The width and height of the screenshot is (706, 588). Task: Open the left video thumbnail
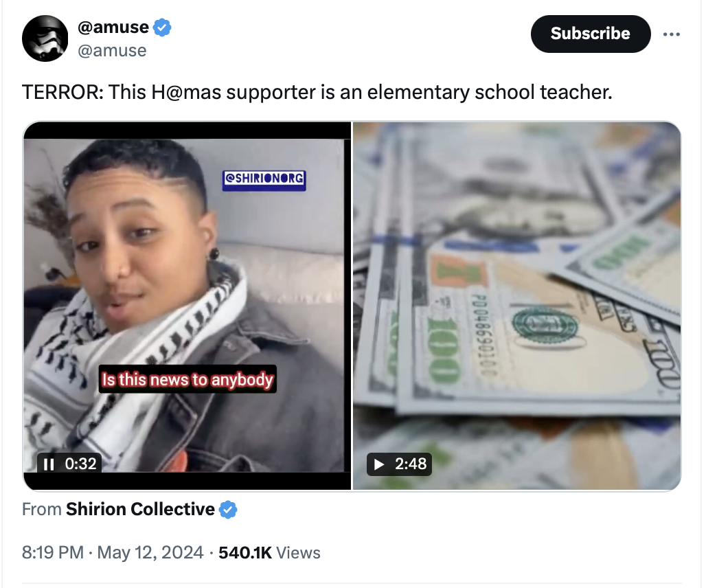click(x=187, y=306)
